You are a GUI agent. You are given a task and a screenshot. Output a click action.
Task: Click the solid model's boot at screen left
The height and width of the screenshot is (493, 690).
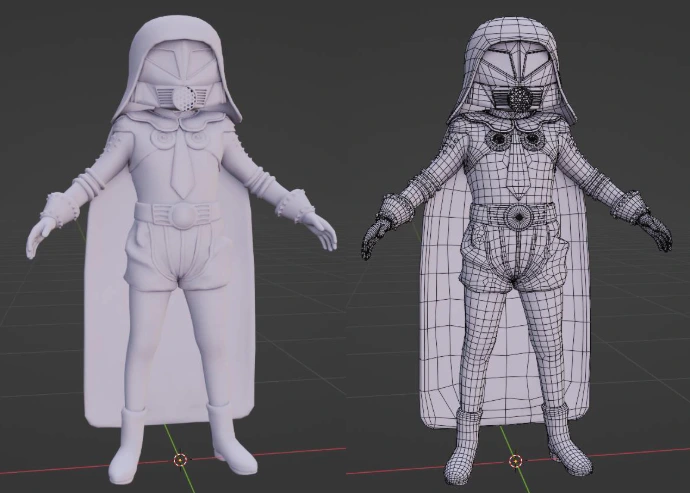tap(129, 445)
